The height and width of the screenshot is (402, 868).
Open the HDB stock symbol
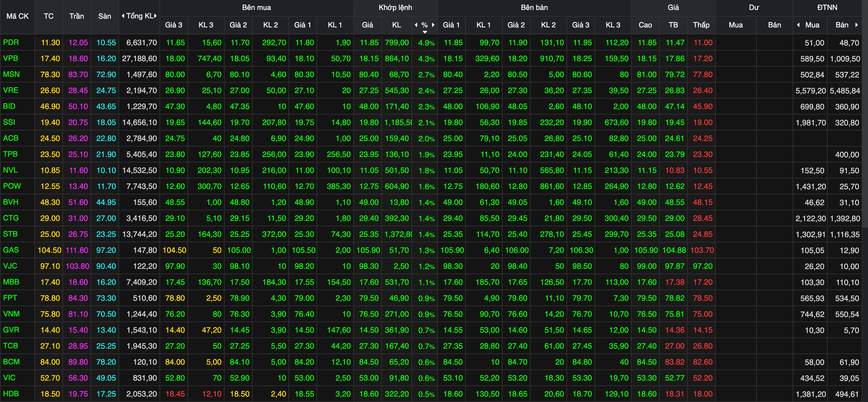[x=11, y=394]
